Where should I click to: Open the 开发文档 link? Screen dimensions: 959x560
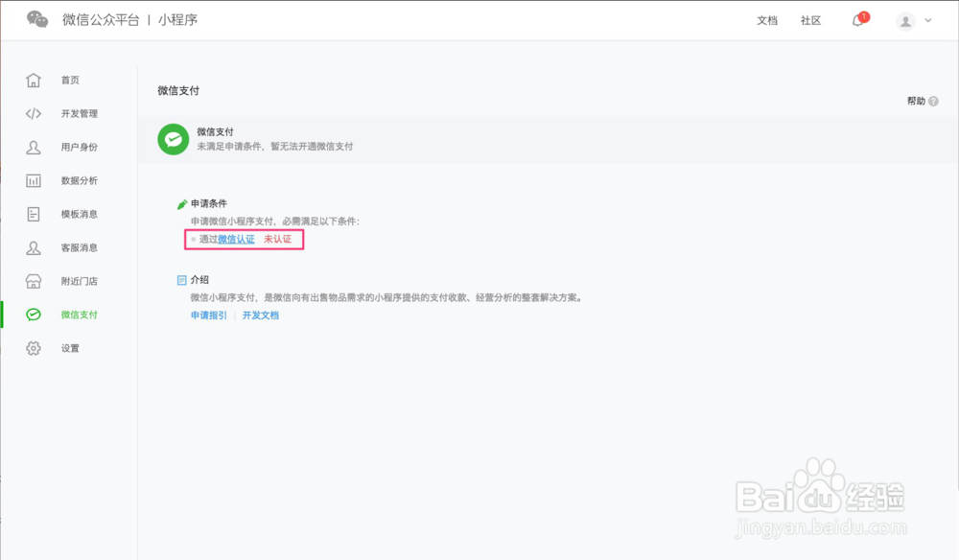tap(261, 315)
